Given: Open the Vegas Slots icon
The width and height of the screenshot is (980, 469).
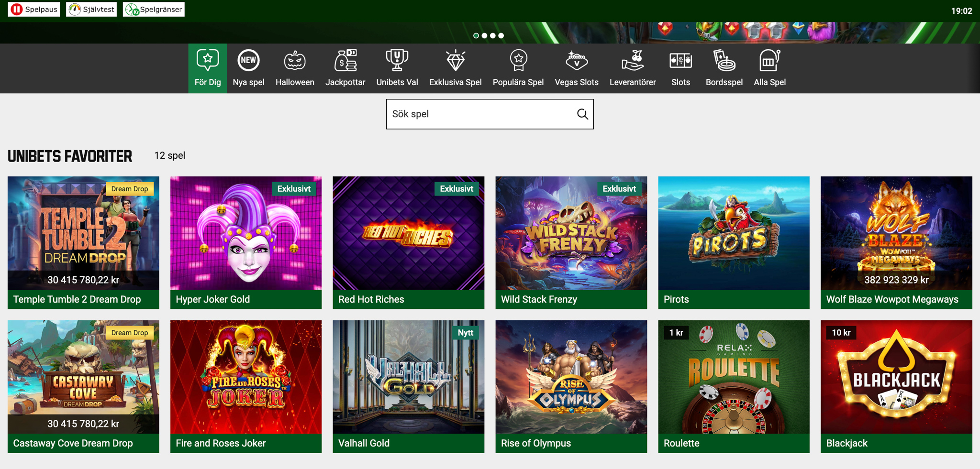Looking at the screenshot, I should pos(577,60).
